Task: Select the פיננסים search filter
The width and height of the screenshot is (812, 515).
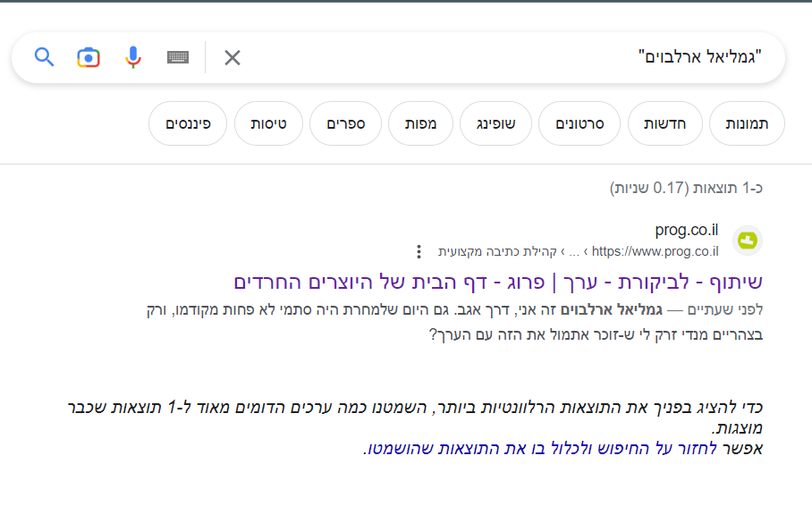Action: click(187, 123)
